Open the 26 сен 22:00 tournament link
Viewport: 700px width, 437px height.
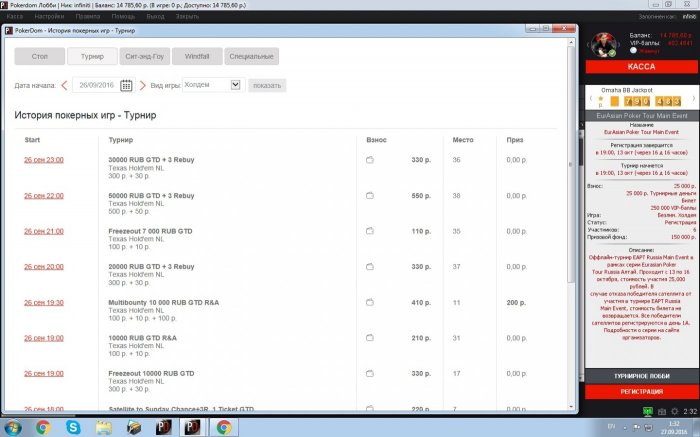[44, 196]
